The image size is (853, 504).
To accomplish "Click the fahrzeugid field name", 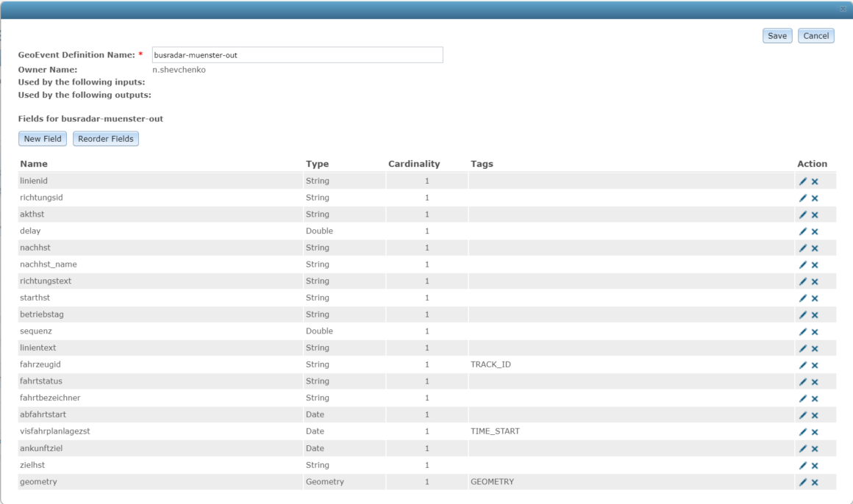I will pyautogui.click(x=40, y=364).
